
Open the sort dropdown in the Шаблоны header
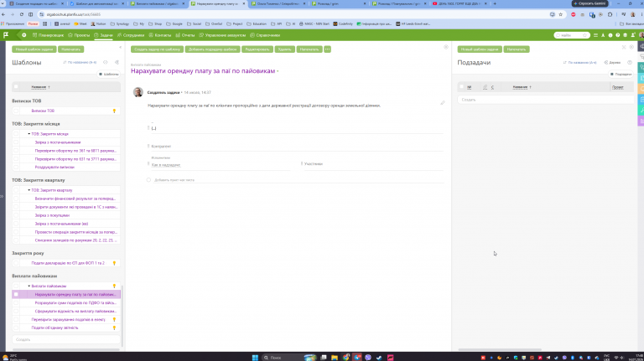[80, 62]
